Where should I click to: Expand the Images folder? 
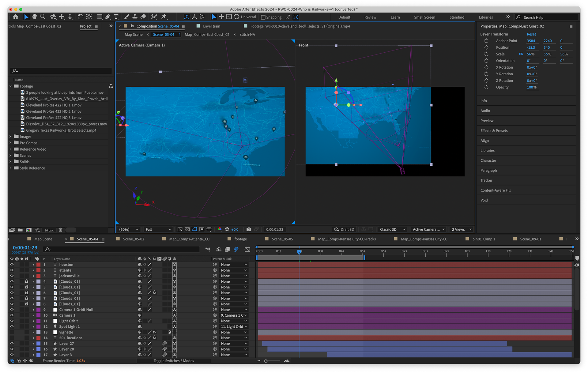(10, 137)
